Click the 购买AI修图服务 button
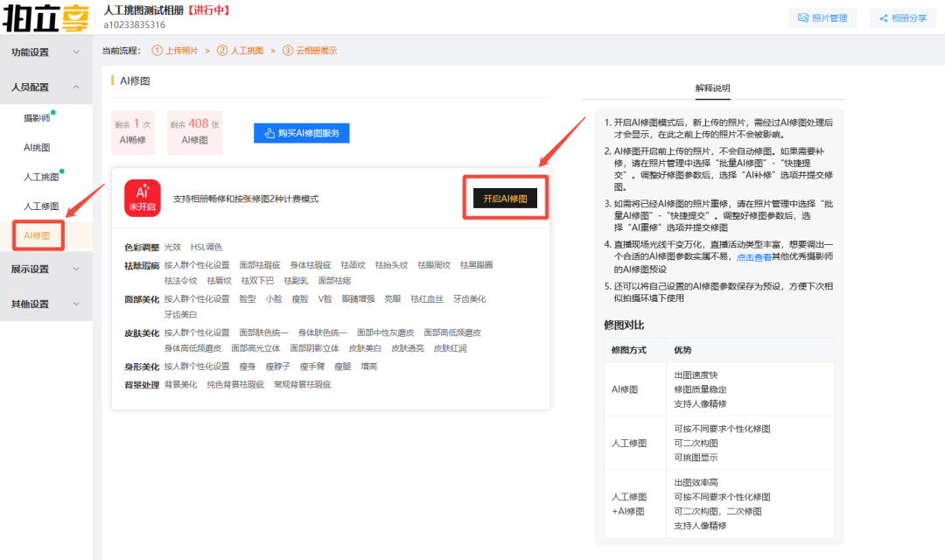 tap(302, 133)
